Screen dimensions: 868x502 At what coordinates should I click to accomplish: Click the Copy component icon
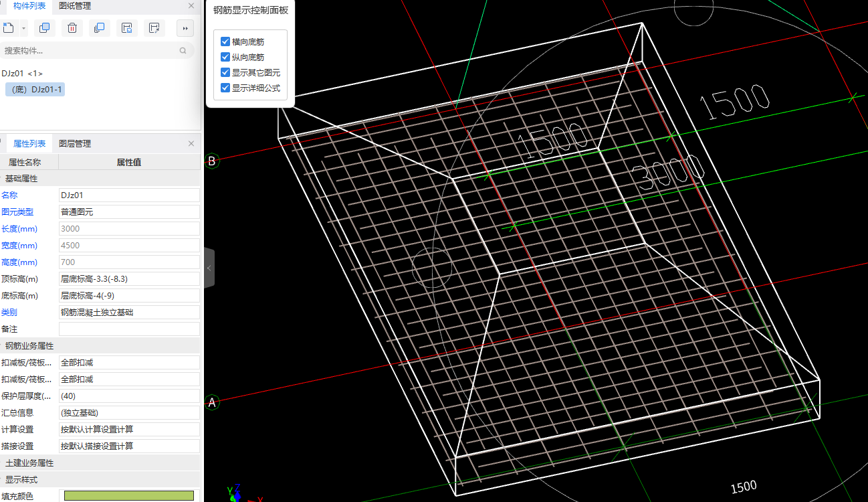(x=45, y=27)
